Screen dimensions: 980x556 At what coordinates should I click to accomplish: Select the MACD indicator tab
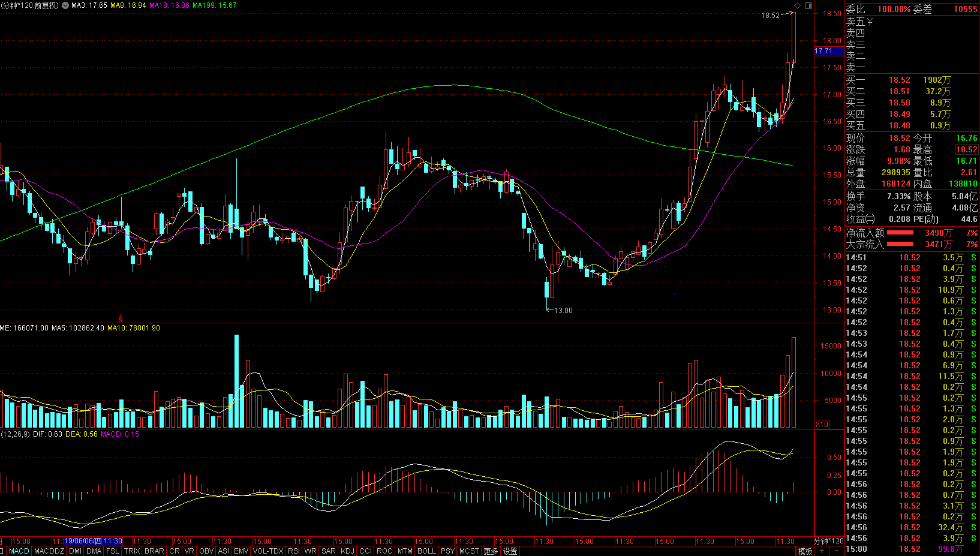click(19, 551)
